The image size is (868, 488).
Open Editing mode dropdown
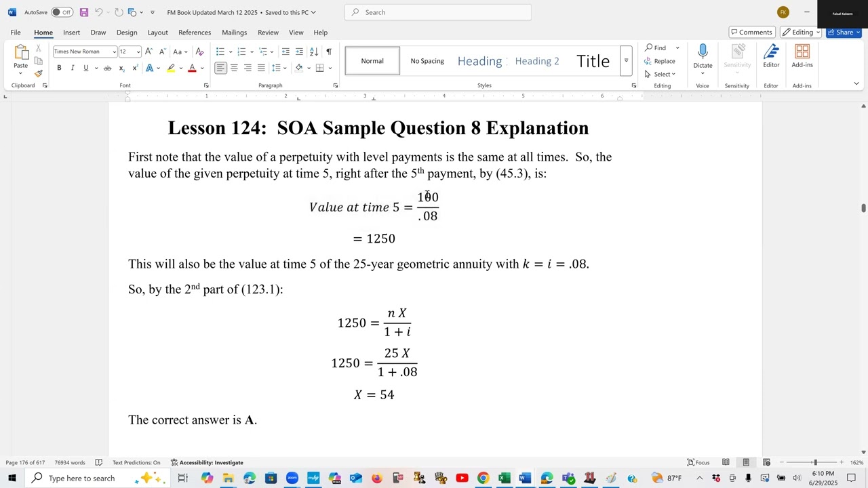[x=802, y=32]
